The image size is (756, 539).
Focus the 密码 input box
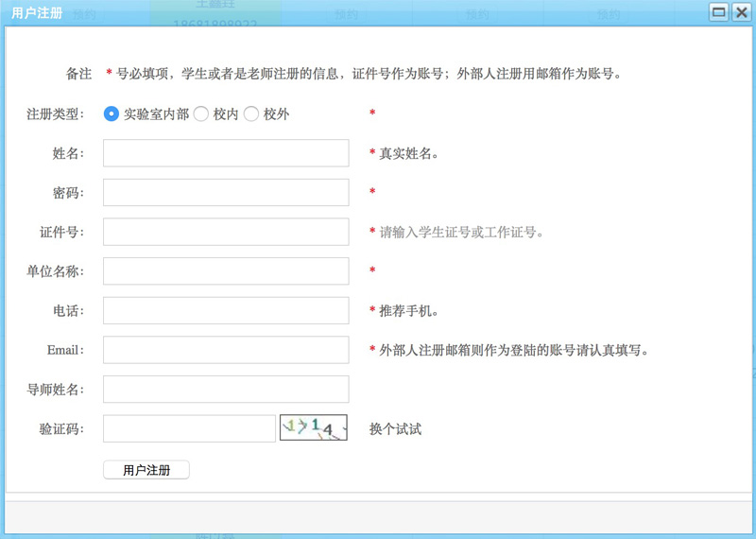click(x=226, y=193)
